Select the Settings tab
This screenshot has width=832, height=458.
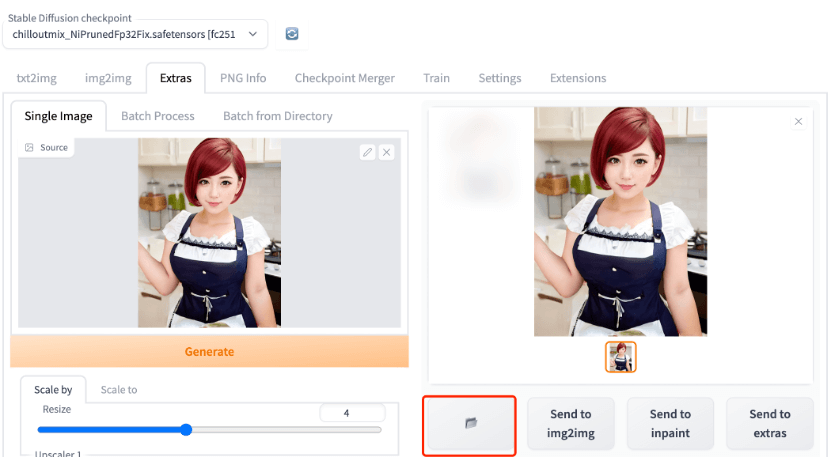pyautogui.click(x=499, y=78)
